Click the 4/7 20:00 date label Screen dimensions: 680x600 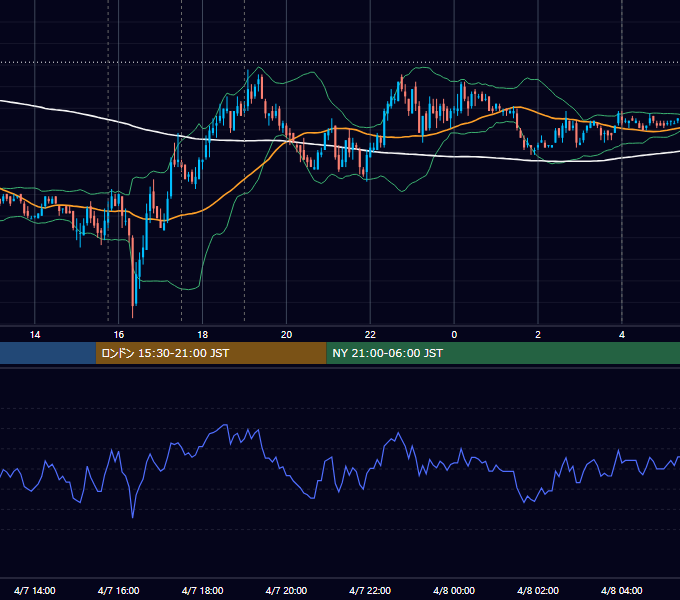286,590
